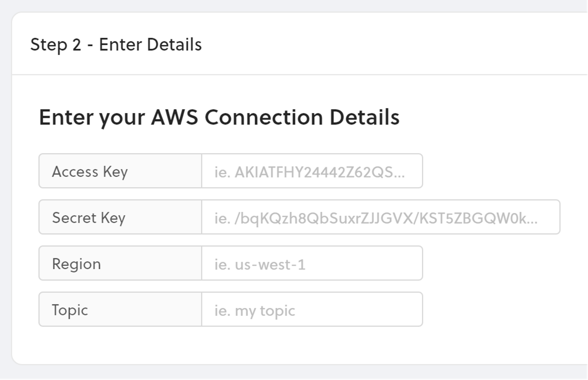
Task: Click the gray page background above card
Action: [275, 5]
